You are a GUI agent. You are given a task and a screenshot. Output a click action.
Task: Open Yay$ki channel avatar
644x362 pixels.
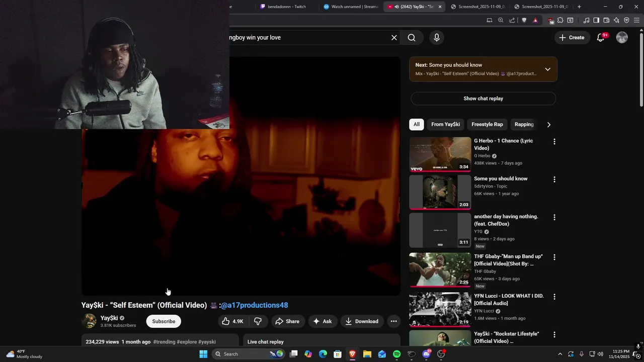coord(89,321)
